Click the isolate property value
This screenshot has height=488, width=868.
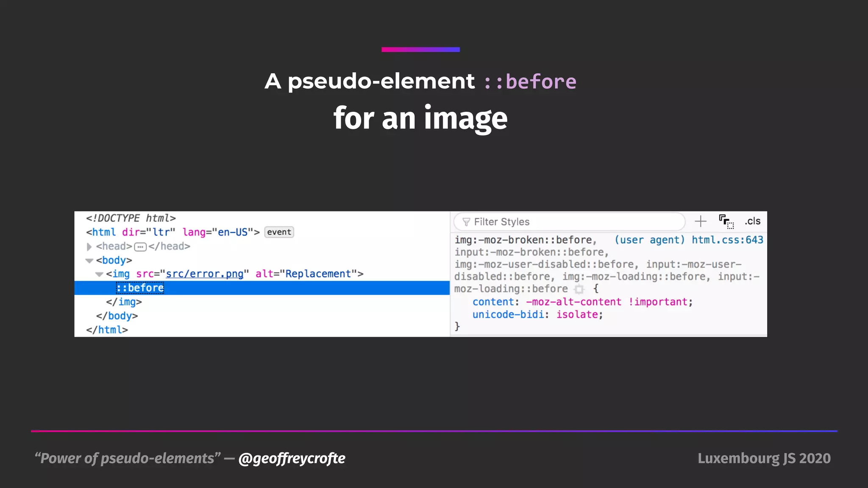tap(577, 315)
